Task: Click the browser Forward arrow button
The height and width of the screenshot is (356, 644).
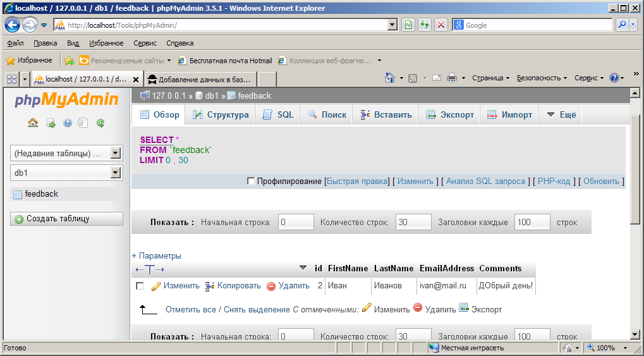Action: (x=30, y=25)
